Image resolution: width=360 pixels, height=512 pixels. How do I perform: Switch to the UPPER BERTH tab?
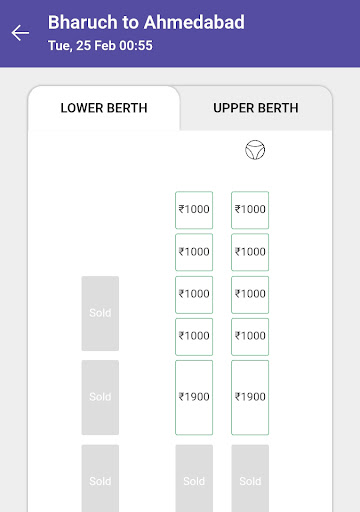[256, 108]
